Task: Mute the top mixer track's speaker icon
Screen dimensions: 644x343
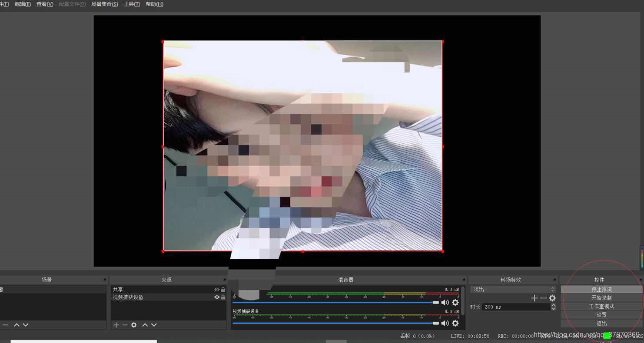Action: [445, 302]
